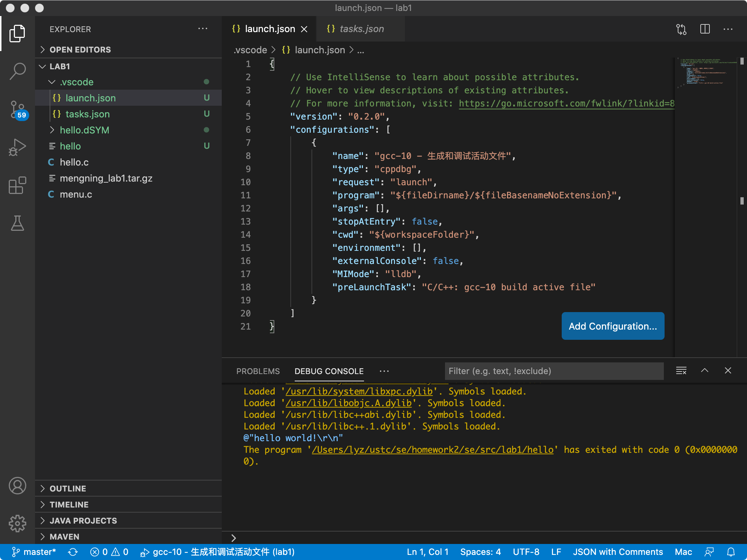
Task: Click the Split Editor Right icon
Action: click(705, 29)
